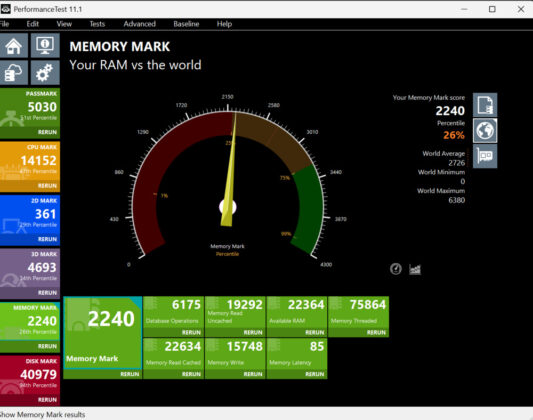Image resolution: width=533 pixels, height=420 pixels.
Task: Switch to the bar chart distribution icon
Action: (415, 269)
